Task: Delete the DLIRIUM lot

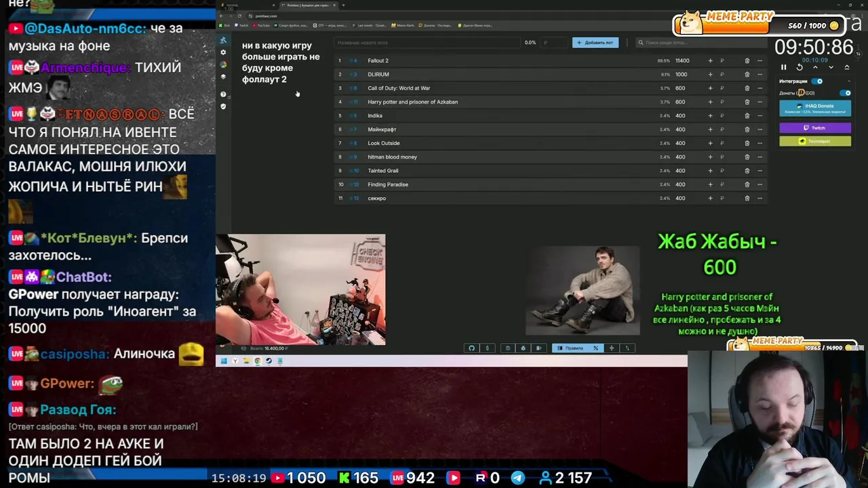Action: pyautogui.click(x=747, y=75)
